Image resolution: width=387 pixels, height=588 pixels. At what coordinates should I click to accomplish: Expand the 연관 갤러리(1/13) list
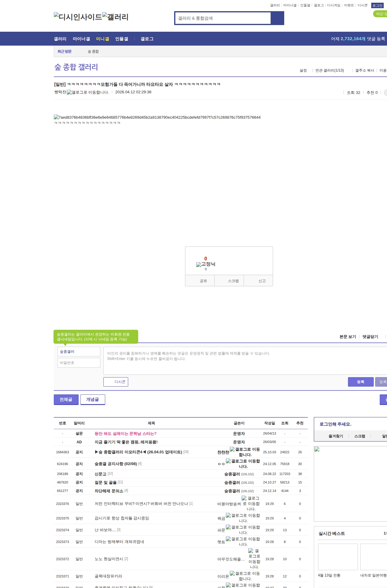coord(330,70)
